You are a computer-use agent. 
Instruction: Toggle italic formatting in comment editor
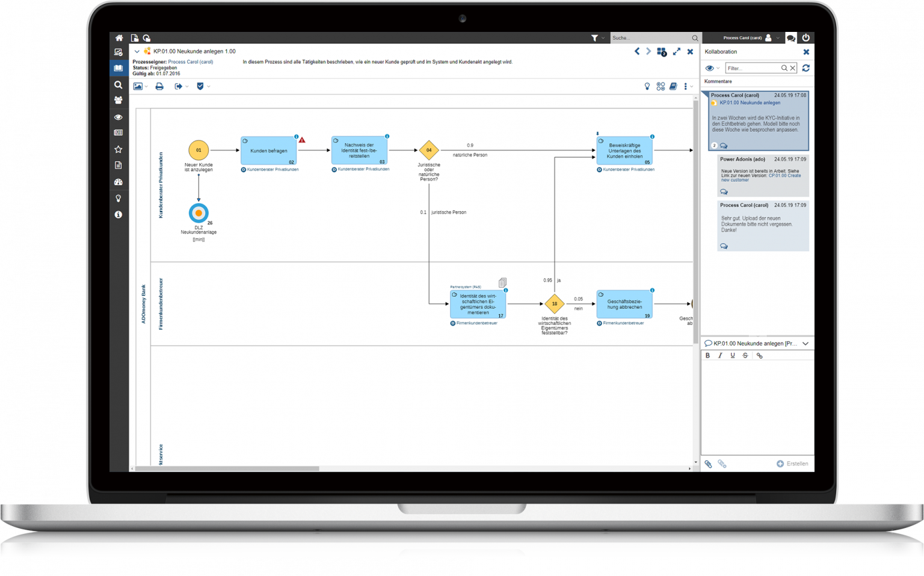720,356
